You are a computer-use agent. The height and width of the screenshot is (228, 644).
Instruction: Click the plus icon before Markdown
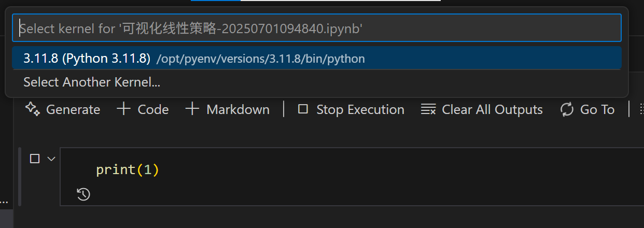192,109
